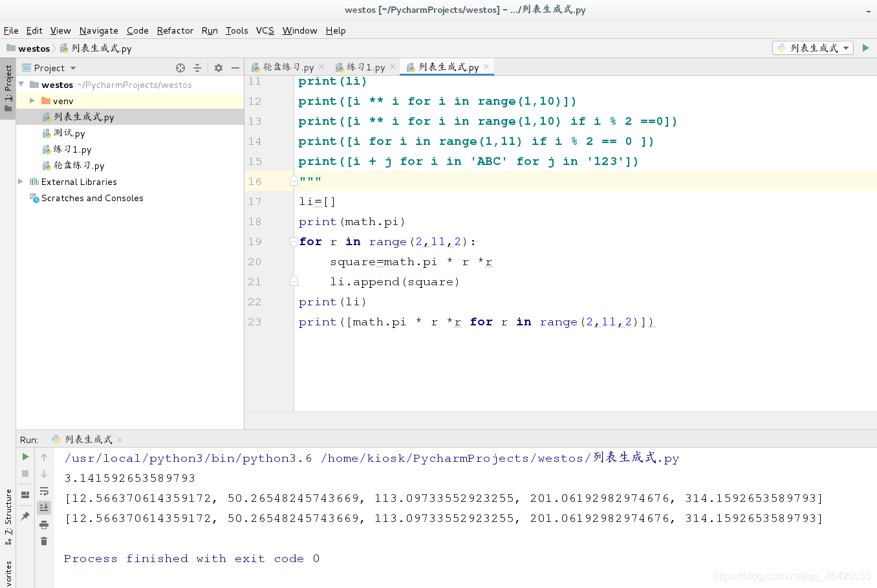Open the VCS menu
The height and width of the screenshot is (588, 877).
click(265, 30)
